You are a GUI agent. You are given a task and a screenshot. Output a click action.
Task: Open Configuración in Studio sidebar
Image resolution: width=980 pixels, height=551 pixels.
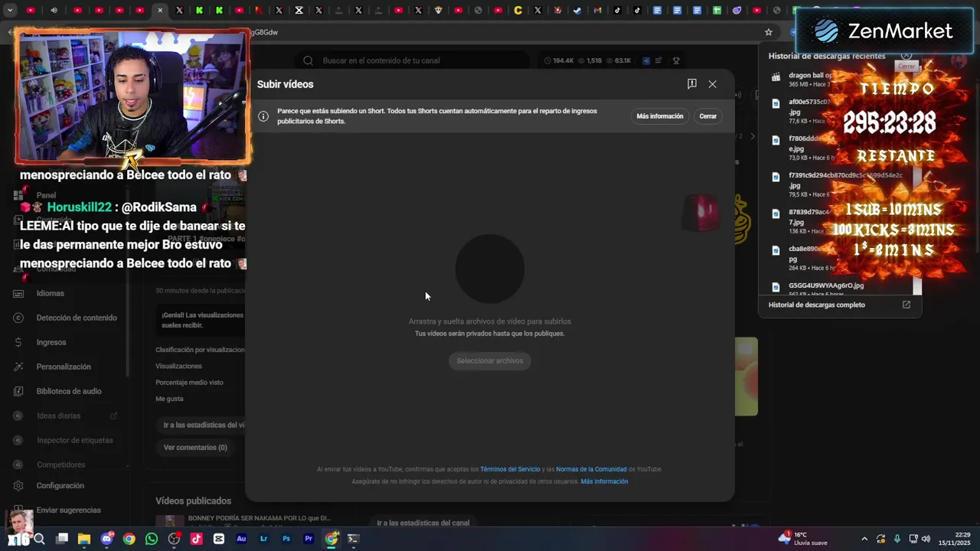pyautogui.click(x=60, y=485)
